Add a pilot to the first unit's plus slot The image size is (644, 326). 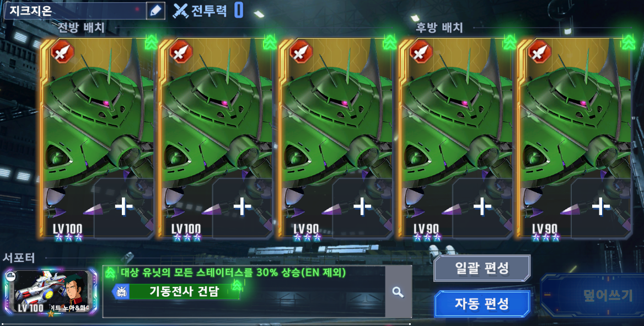tap(123, 207)
